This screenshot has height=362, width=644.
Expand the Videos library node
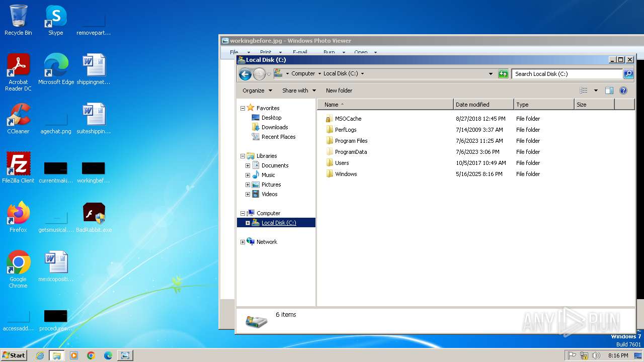[248, 194]
